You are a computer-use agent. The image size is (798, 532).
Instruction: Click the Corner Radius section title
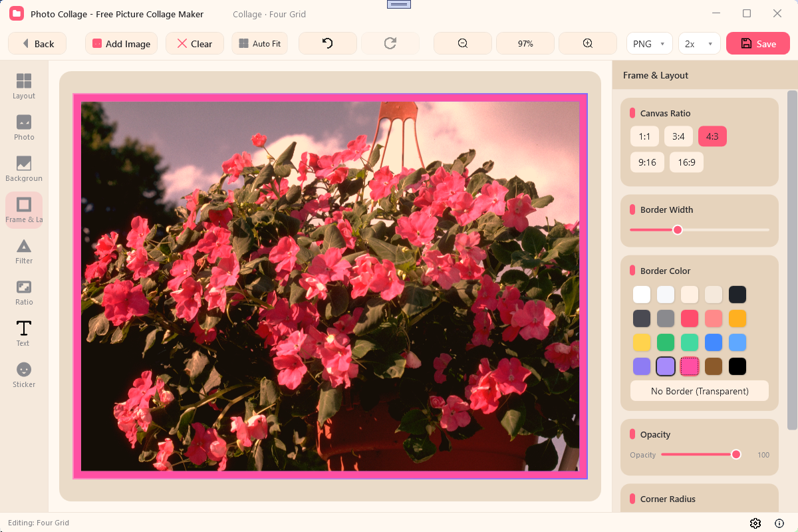668,499
